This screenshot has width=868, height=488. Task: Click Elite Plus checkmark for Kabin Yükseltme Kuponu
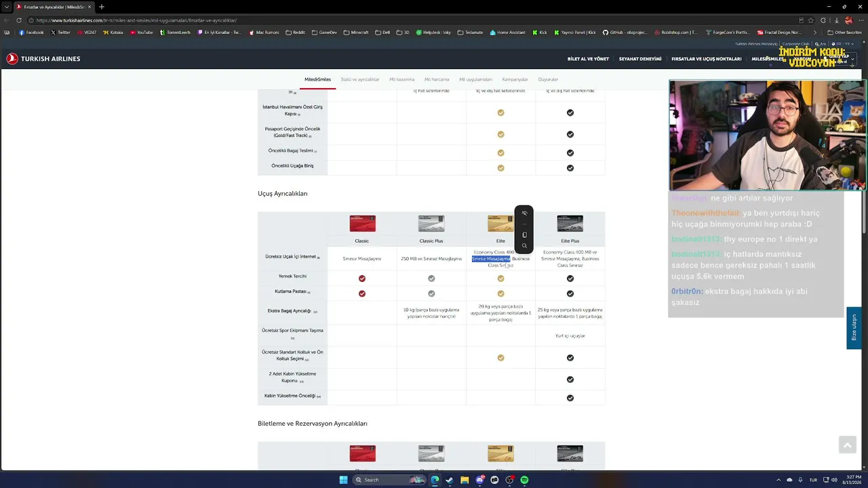click(570, 380)
